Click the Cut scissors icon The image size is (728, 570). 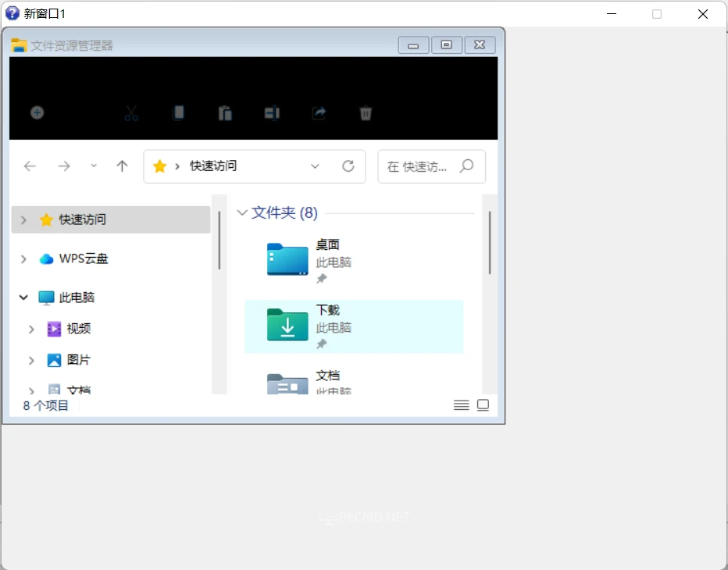pos(131,112)
